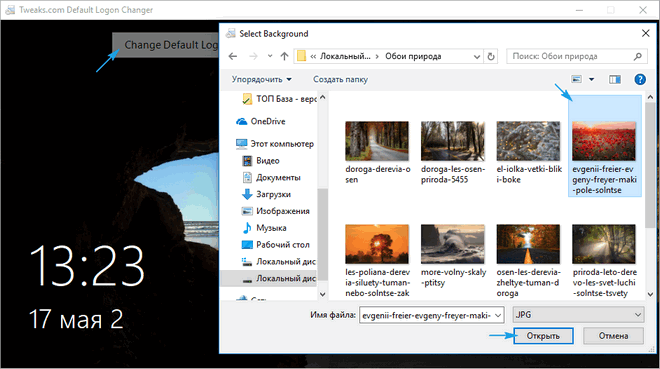Change the view layout icon

(576, 79)
